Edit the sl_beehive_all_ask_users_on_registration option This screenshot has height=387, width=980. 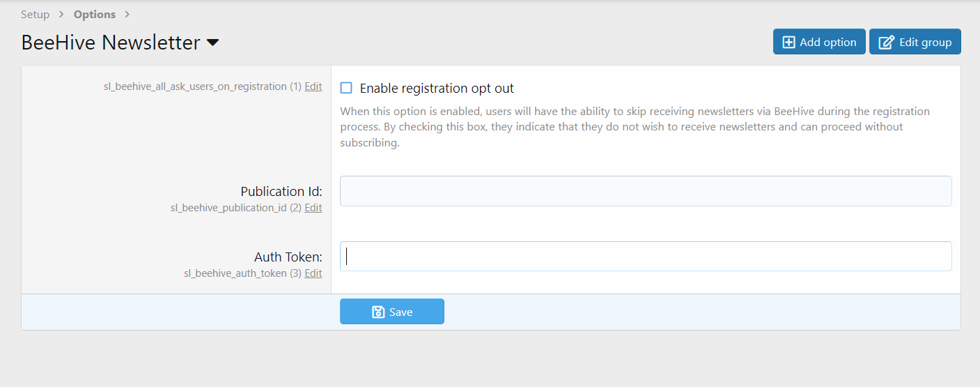(313, 86)
